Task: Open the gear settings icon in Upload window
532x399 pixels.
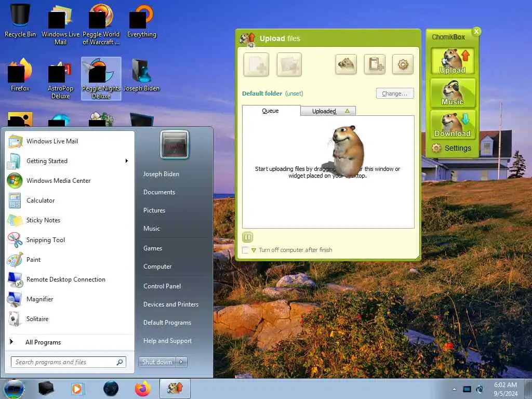Action: (x=403, y=64)
